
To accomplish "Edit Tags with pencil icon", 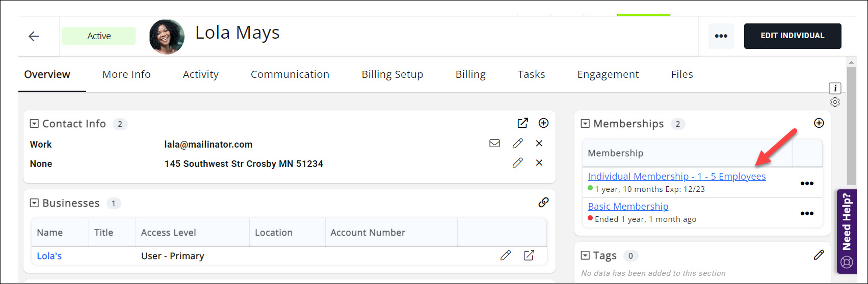I will point(819,255).
